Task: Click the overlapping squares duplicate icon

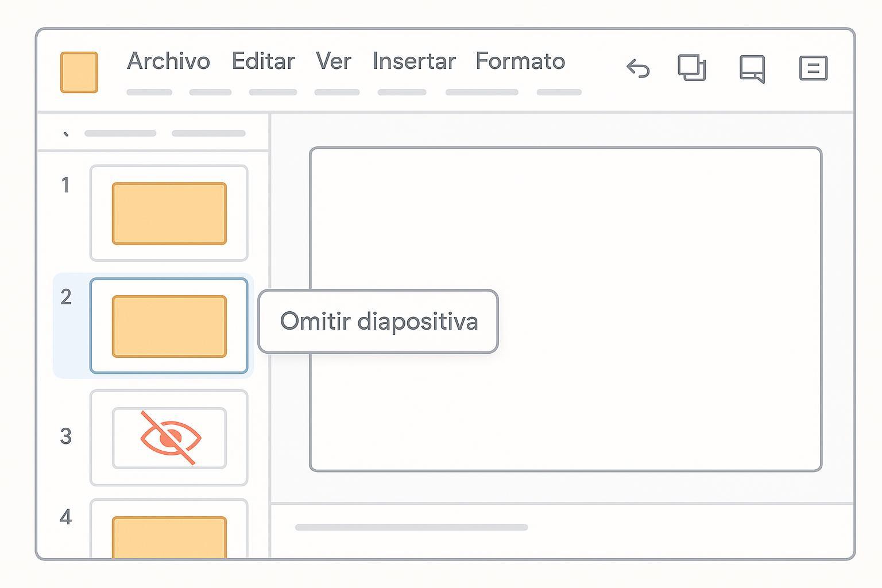Action: coord(692,68)
